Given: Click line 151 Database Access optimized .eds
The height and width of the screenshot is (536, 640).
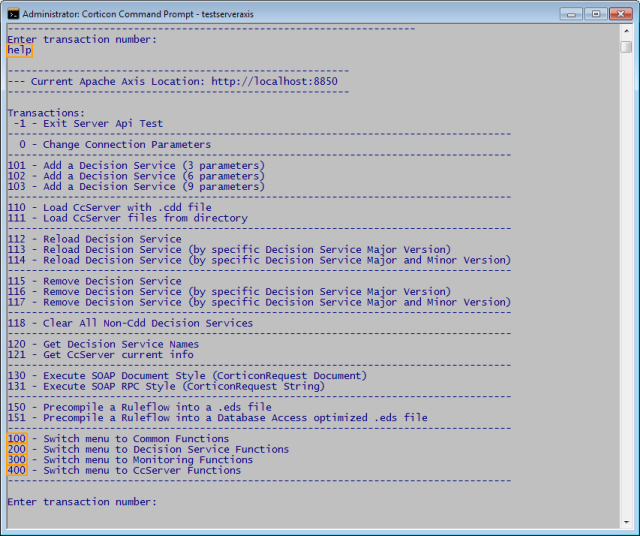Looking at the screenshot, I should click(218, 418).
